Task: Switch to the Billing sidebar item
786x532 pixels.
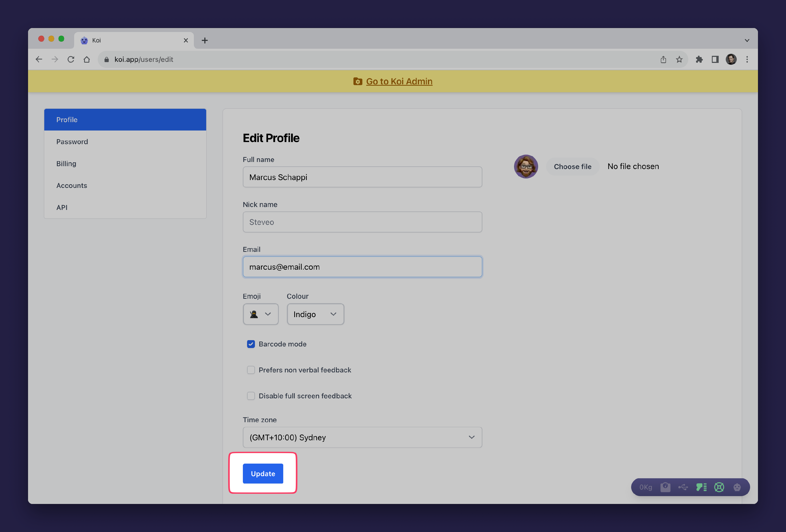Action: [x=66, y=164]
